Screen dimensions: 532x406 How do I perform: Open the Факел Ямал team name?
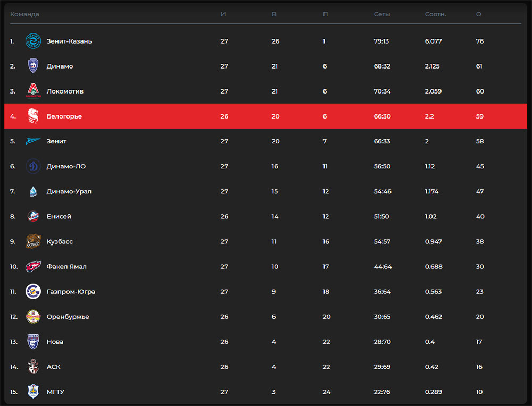coord(66,266)
